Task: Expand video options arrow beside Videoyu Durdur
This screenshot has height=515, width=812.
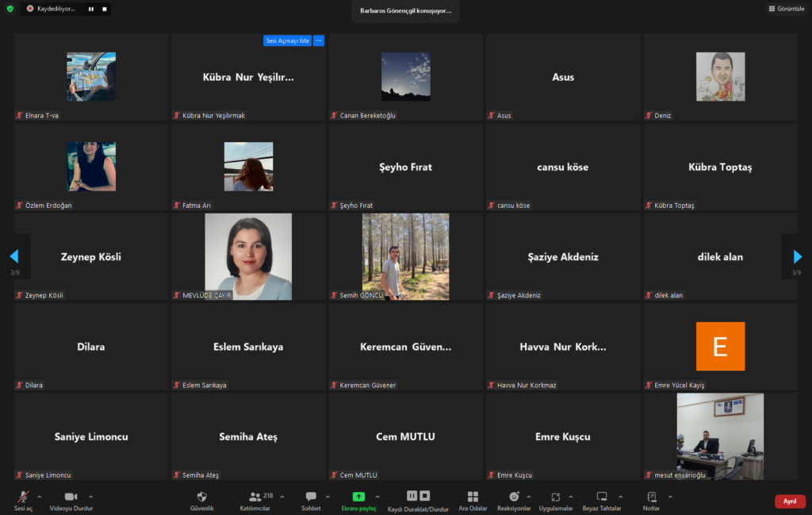Action: click(x=90, y=497)
